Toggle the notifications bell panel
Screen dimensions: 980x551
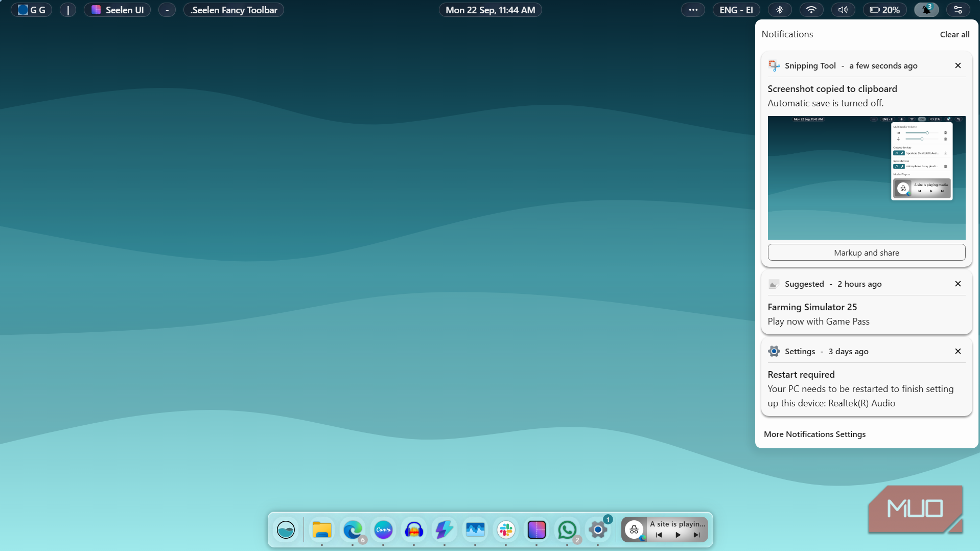[x=926, y=10]
